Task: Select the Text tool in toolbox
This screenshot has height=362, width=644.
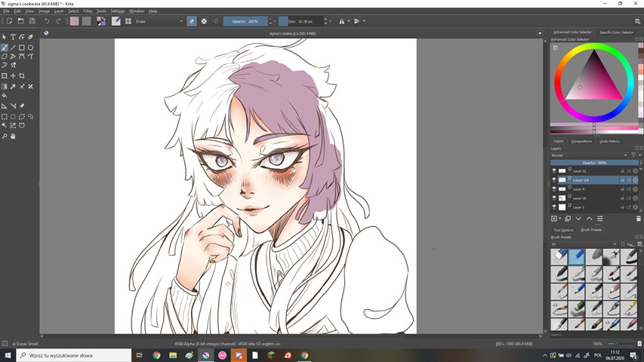Action: pyautogui.click(x=13, y=37)
